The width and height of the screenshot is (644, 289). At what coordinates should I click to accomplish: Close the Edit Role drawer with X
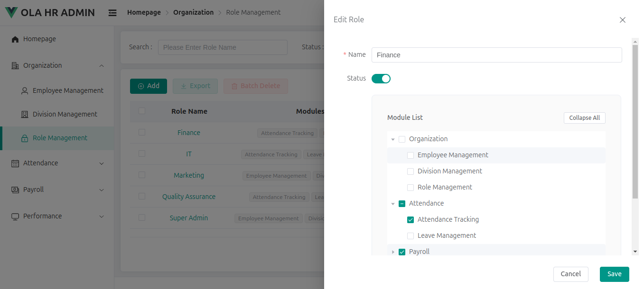click(623, 20)
